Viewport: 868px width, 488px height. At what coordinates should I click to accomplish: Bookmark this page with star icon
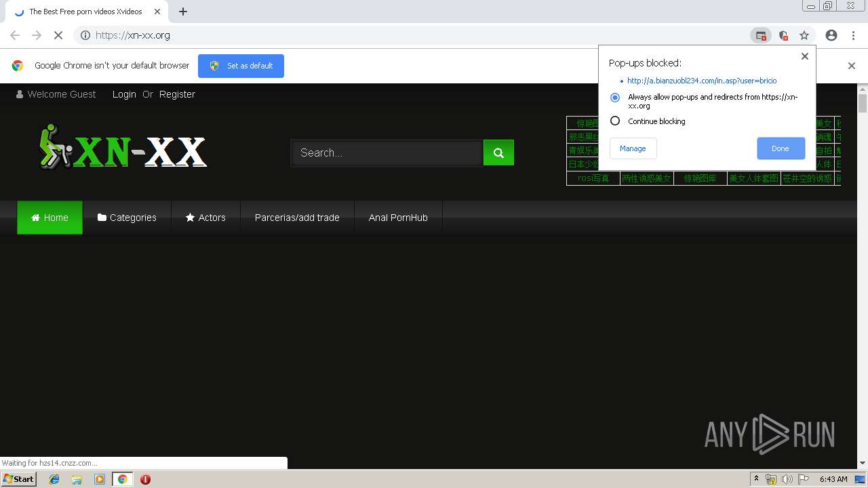[x=804, y=35]
